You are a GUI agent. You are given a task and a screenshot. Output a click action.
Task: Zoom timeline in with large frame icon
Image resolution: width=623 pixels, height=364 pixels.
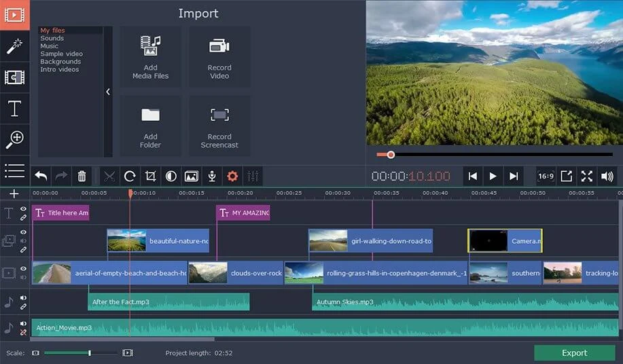(x=128, y=353)
